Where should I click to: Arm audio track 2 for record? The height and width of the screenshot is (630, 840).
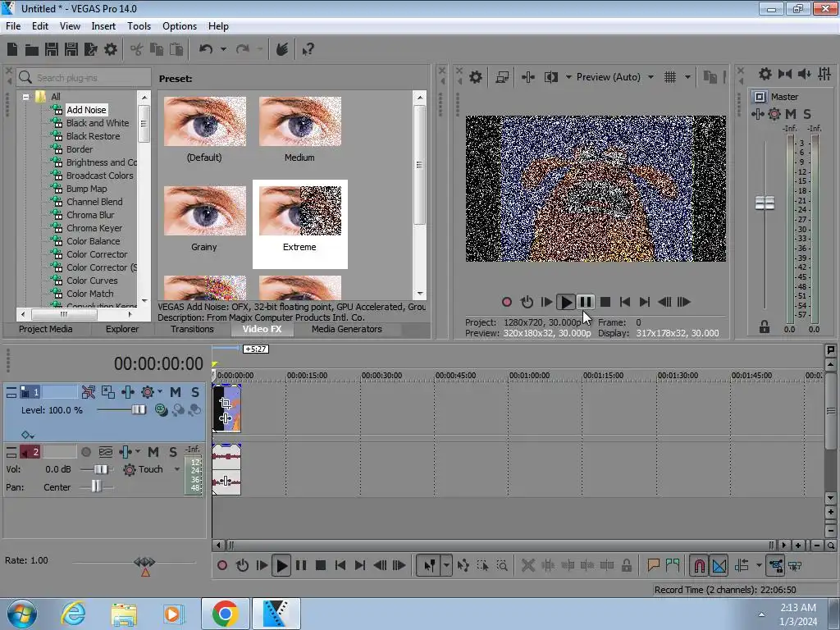[85, 452]
